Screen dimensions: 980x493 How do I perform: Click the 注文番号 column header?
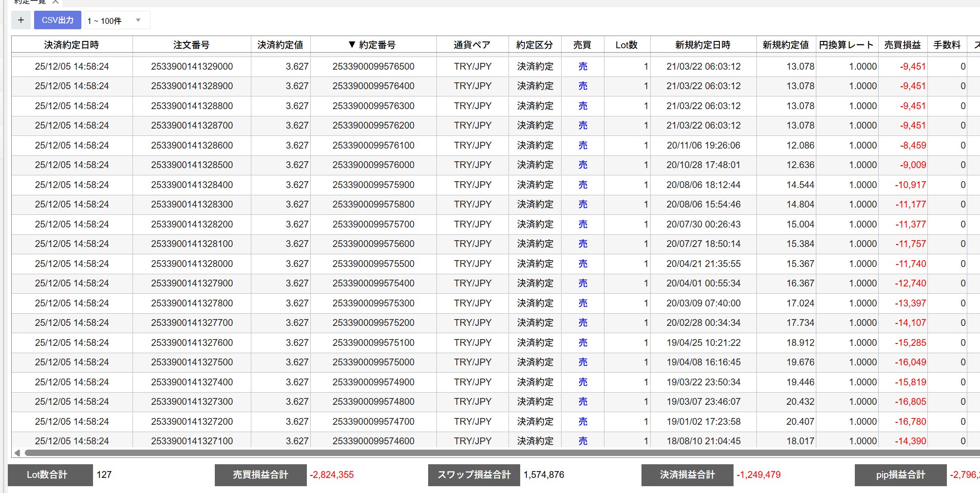pyautogui.click(x=191, y=45)
